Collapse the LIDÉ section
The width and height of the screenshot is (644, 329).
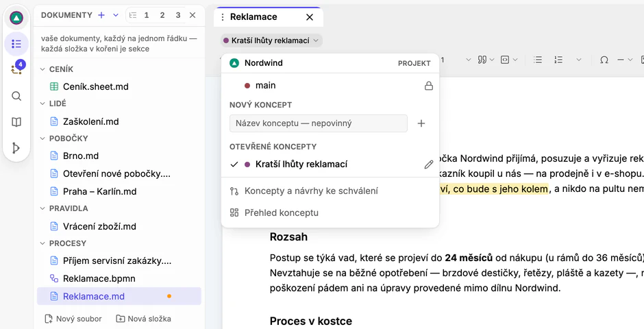(42, 103)
